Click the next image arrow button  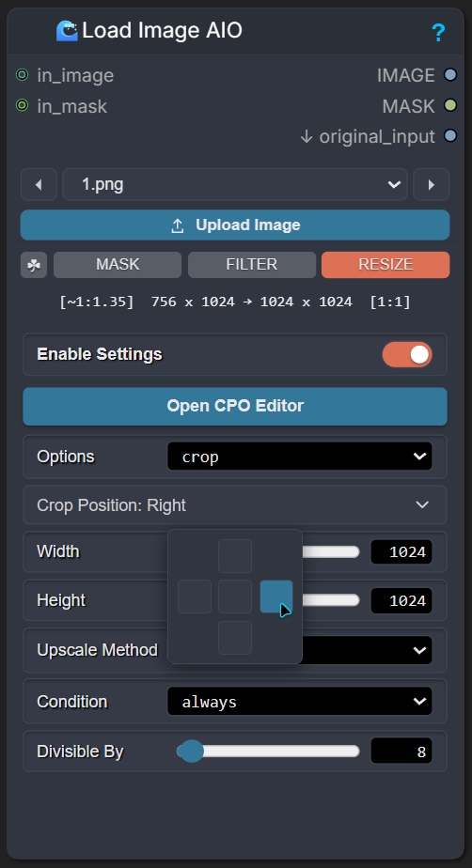point(431,184)
